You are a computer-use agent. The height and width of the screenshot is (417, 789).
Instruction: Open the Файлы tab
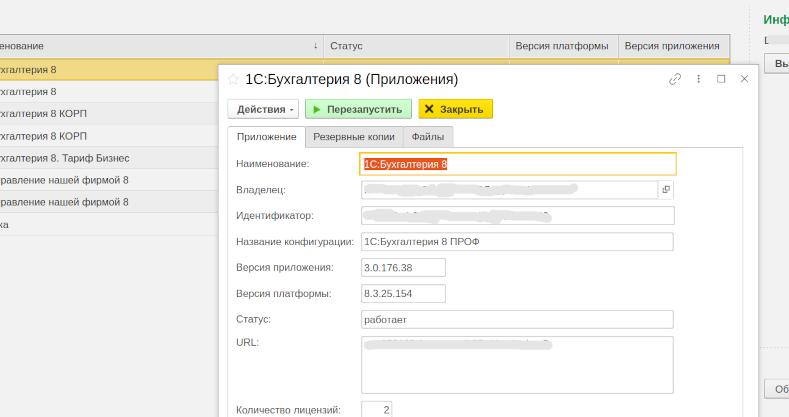point(428,137)
